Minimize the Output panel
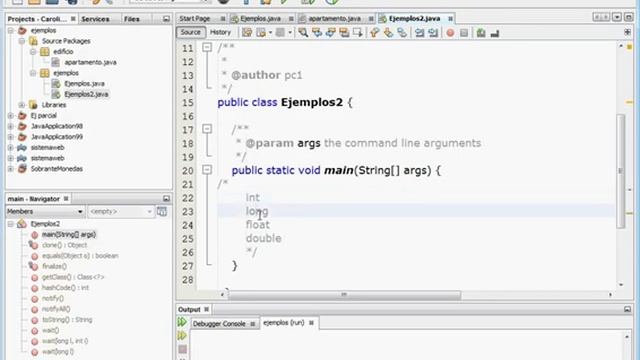 pyautogui.click(x=627, y=309)
